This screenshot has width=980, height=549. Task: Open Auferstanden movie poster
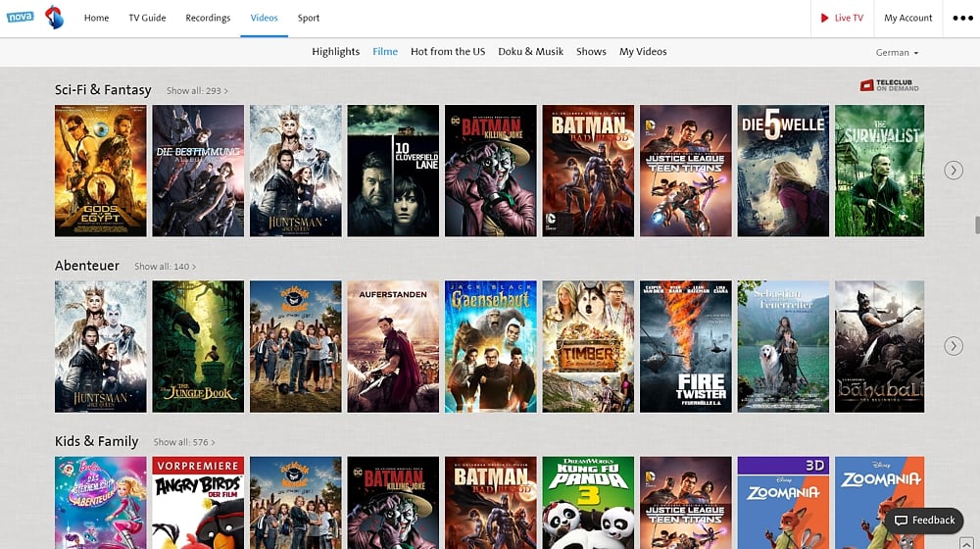click(393, 346)
